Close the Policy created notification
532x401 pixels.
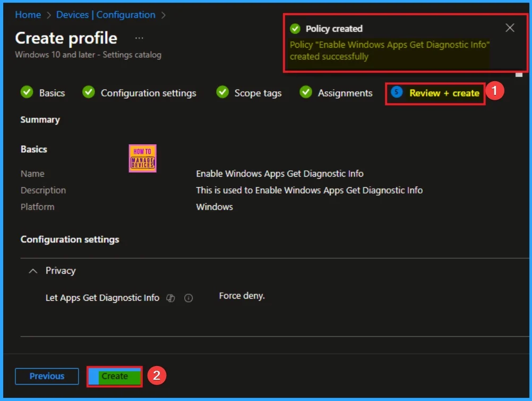point(510,28)
